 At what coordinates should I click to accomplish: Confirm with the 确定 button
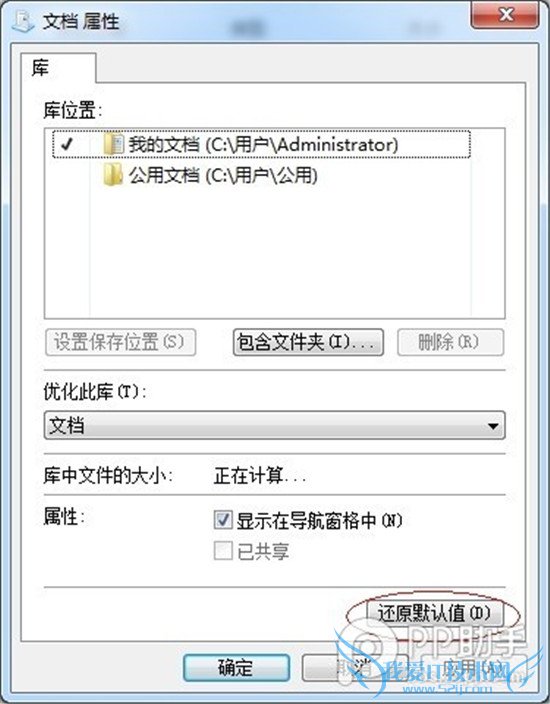(x=236, y=667)
